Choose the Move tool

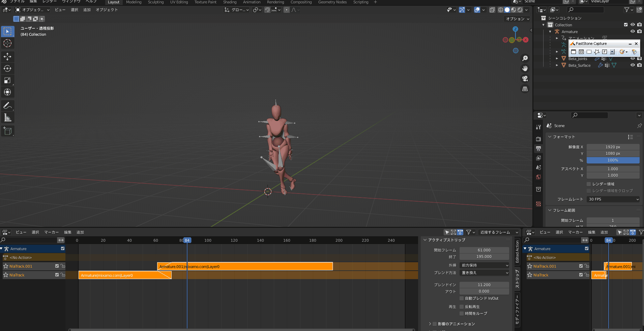click(7, 57)
